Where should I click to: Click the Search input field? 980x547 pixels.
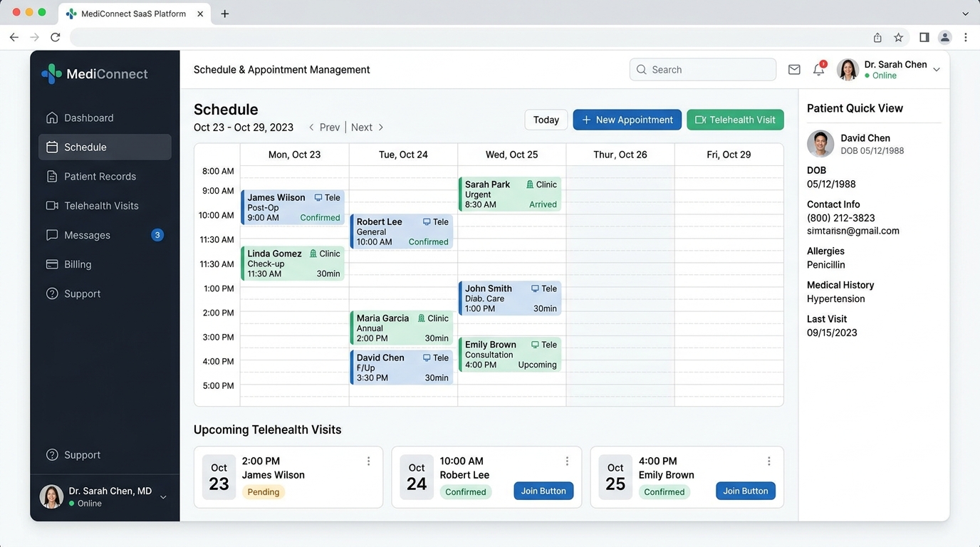tap(703, 70)
